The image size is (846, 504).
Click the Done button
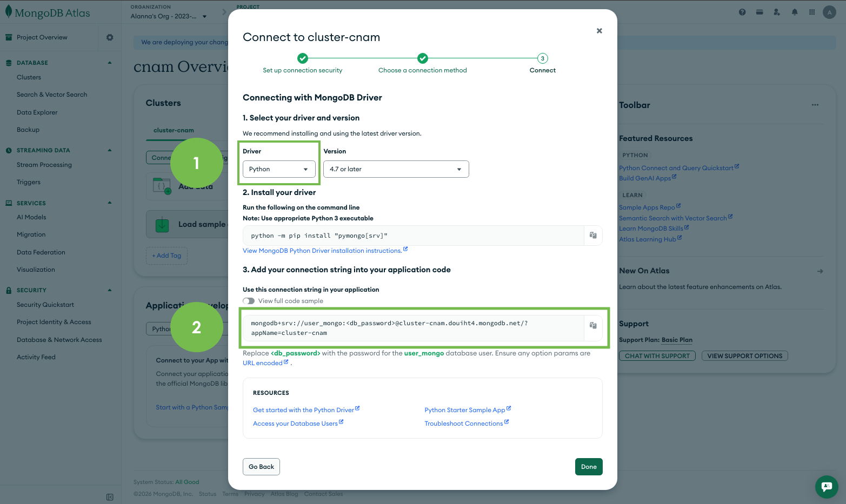point(588,467)
